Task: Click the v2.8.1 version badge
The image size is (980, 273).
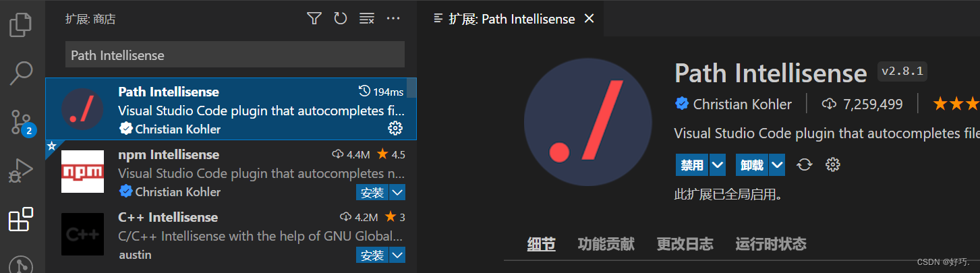Action: coord(902,71)
